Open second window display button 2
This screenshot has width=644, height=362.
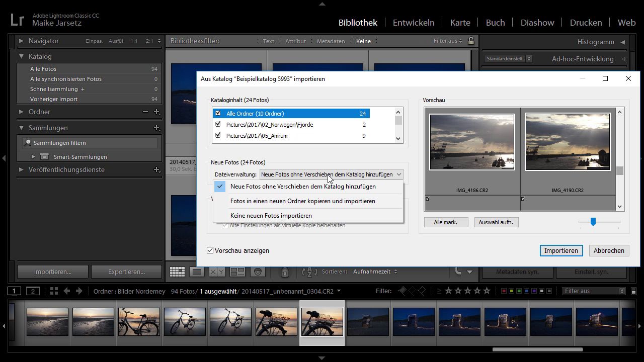pyautogui.click(x=33, y=291)
